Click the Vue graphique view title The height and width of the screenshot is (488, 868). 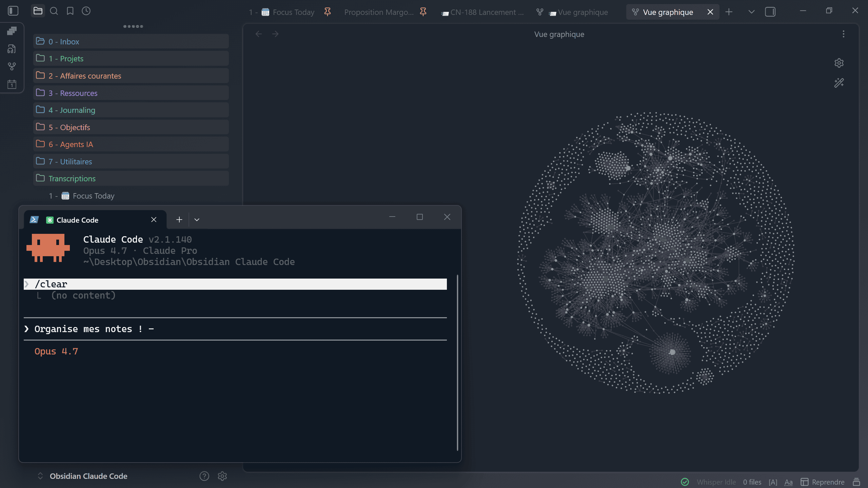559,34
